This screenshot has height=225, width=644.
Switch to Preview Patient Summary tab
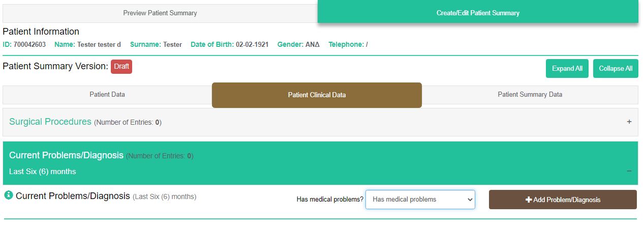tap(160, 13)
